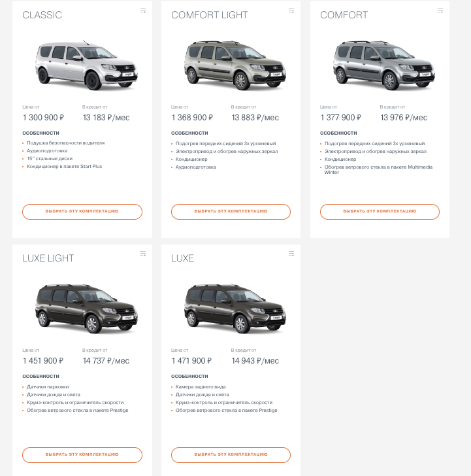
Task: Open the white CLASSIC car image
Action: click(x=82, y=63)
